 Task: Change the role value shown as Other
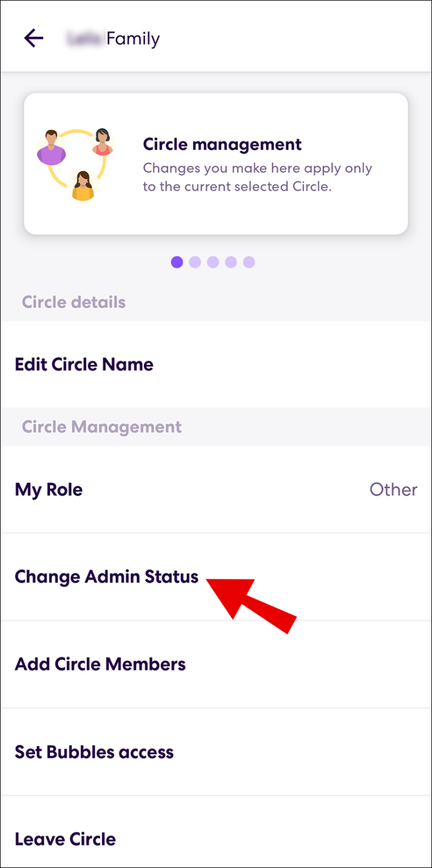393,489
